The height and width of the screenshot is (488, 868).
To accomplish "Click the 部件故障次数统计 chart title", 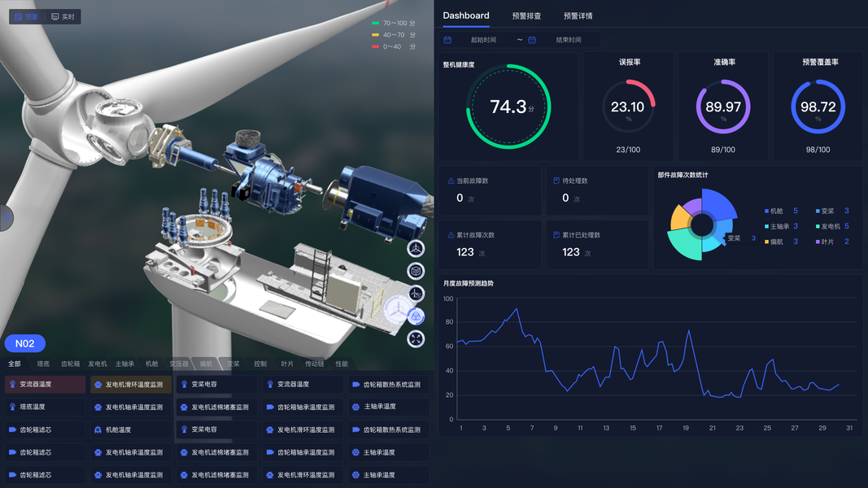I will [x=683, y=175].
